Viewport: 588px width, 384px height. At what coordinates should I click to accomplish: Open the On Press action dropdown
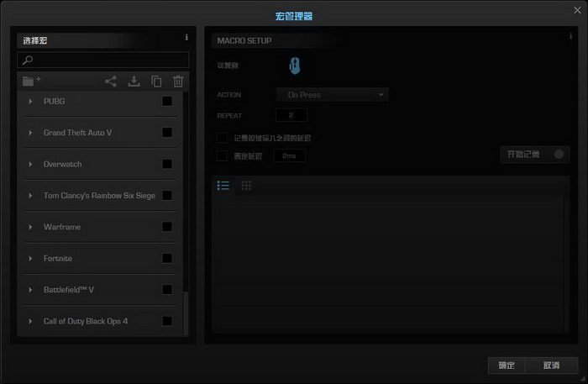[332, 95]
